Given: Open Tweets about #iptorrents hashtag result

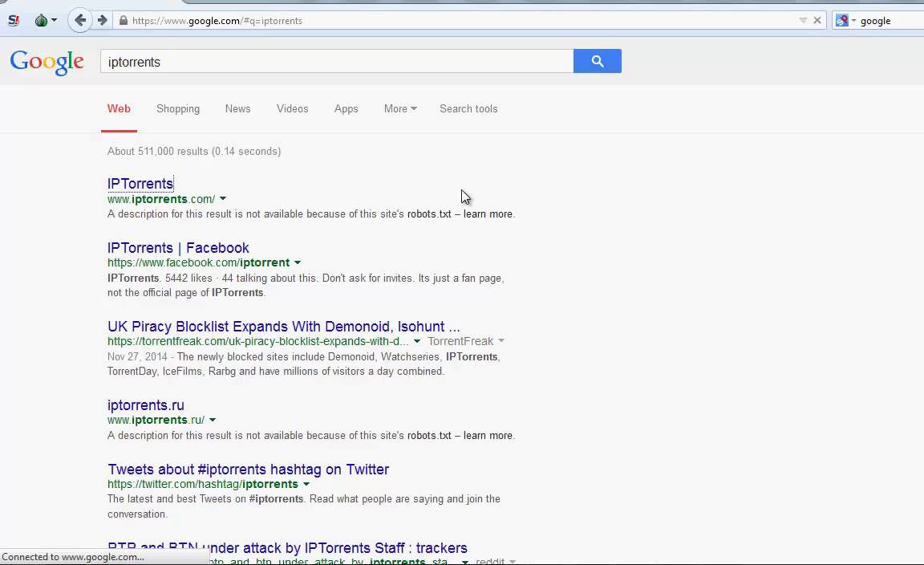Looking at the screenshot, I should point(248,469).
